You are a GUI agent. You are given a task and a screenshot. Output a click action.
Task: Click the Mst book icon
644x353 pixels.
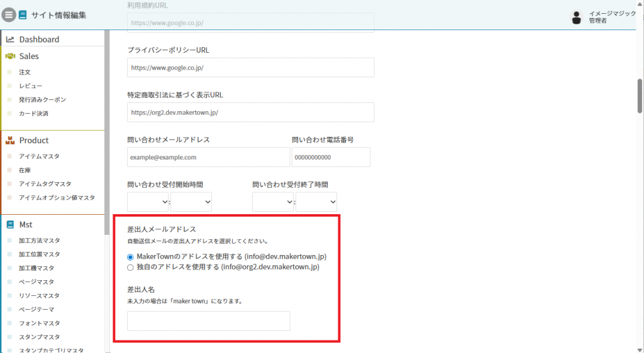pos(10,225)
